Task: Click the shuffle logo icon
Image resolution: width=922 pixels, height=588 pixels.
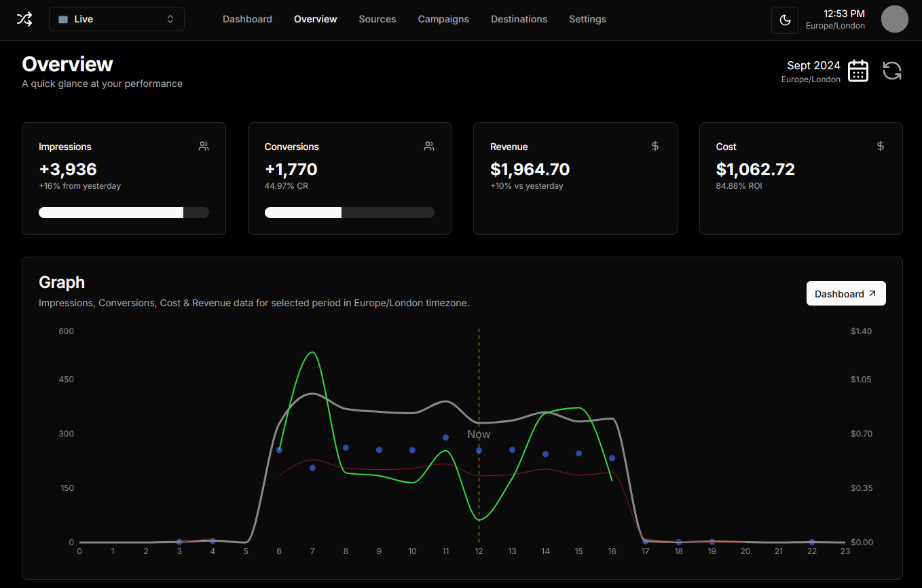Action: [x=24, y=19]
